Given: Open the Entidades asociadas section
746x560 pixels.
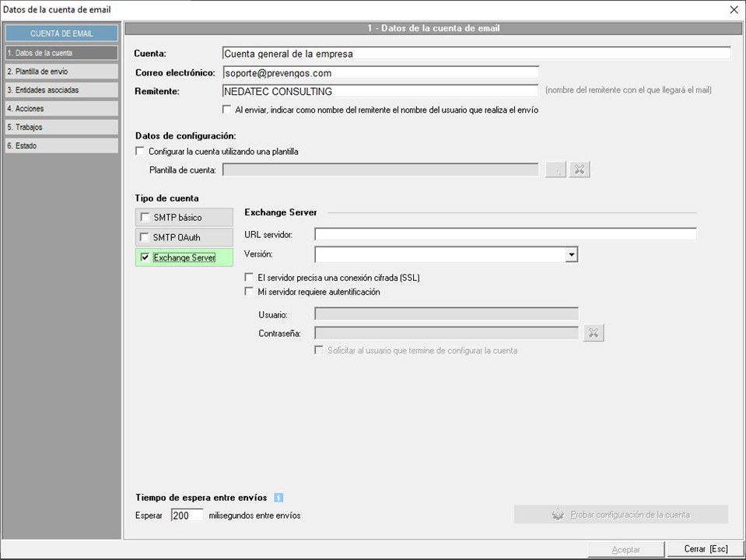Looking at the screenshot, I should (x=61, y=90).
